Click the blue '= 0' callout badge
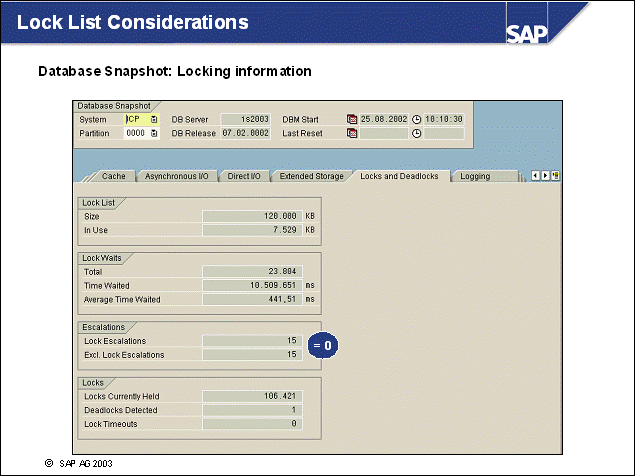Screen dimensions: 635x476 tap(322, 345)
